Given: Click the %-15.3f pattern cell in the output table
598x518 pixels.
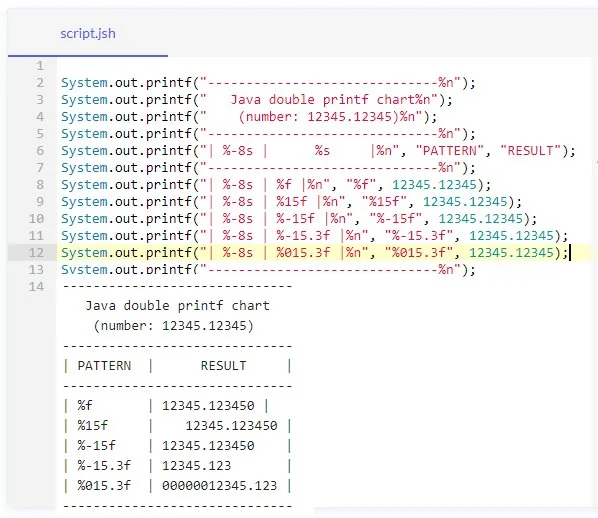Looking at the screenshot, I should click(x=104, y=466).
